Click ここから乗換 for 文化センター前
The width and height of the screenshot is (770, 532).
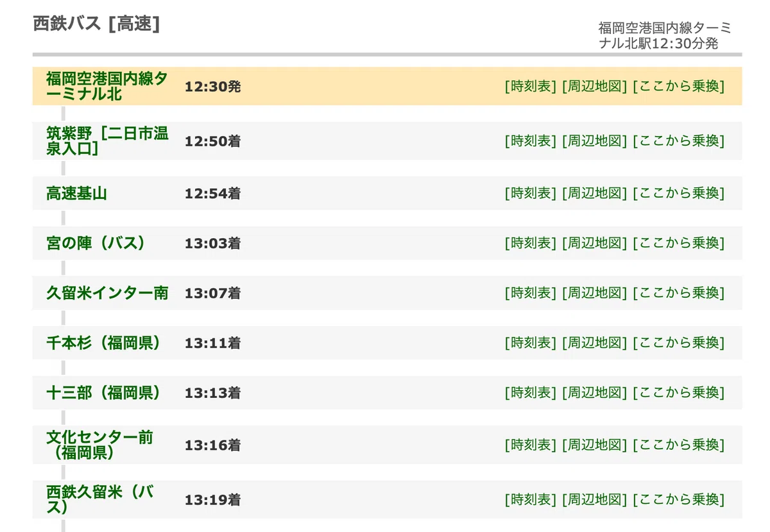pos(678,445)
